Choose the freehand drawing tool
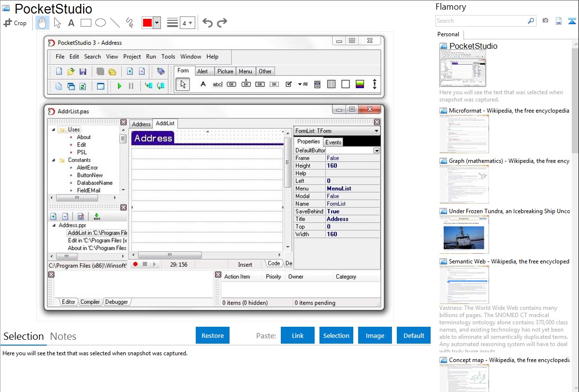579x392 pixels. pyautogui.click(x=129, y=23)
